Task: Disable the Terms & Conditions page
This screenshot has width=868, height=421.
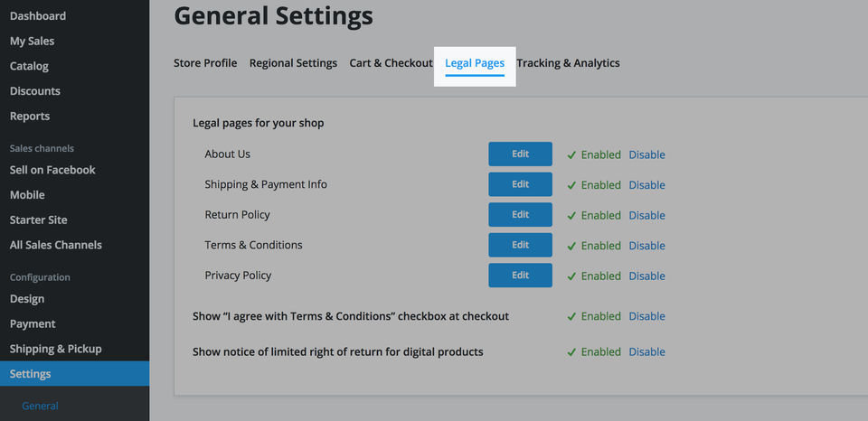Action: (x=646, y=246)
